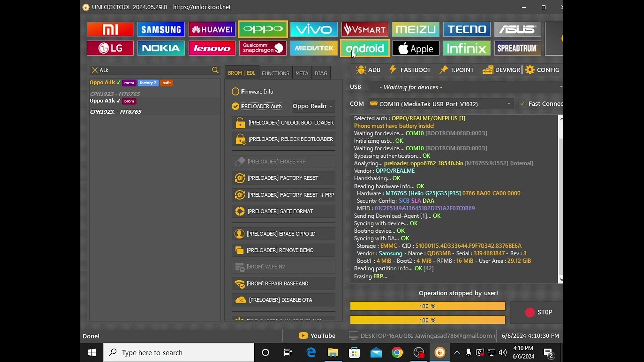
Task: Open the Oppo Realme auth dropdown
Action: point(312,106)
